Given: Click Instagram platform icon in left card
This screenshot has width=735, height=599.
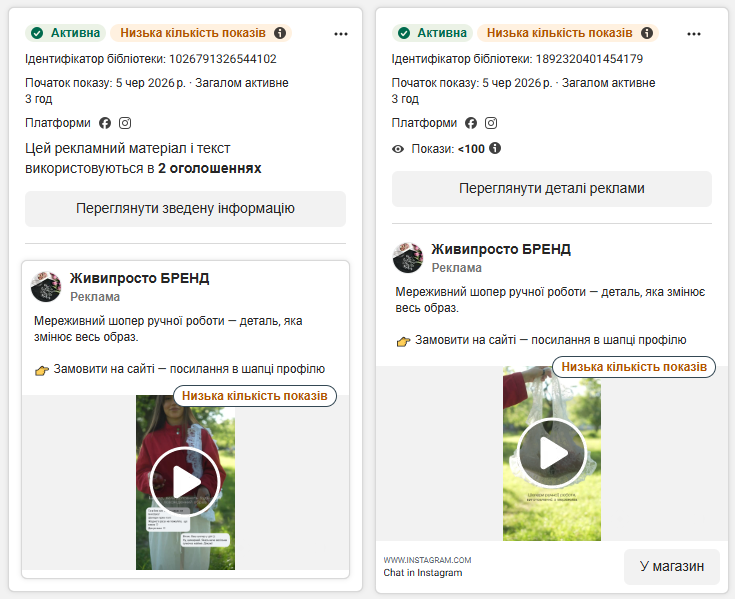Looking at the screenshot, I should point(125,123).
